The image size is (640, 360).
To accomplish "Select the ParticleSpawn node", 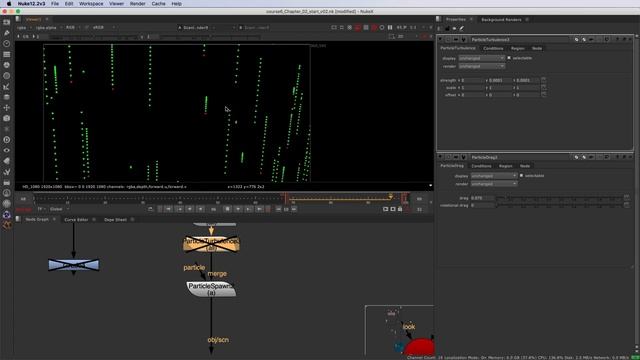I will click(211, 289).
